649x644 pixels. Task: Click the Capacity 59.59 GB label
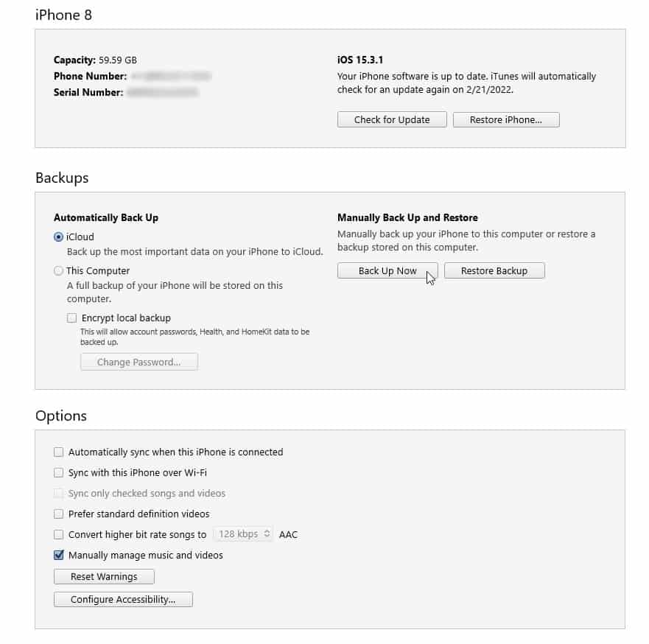[x=95, y=60]
